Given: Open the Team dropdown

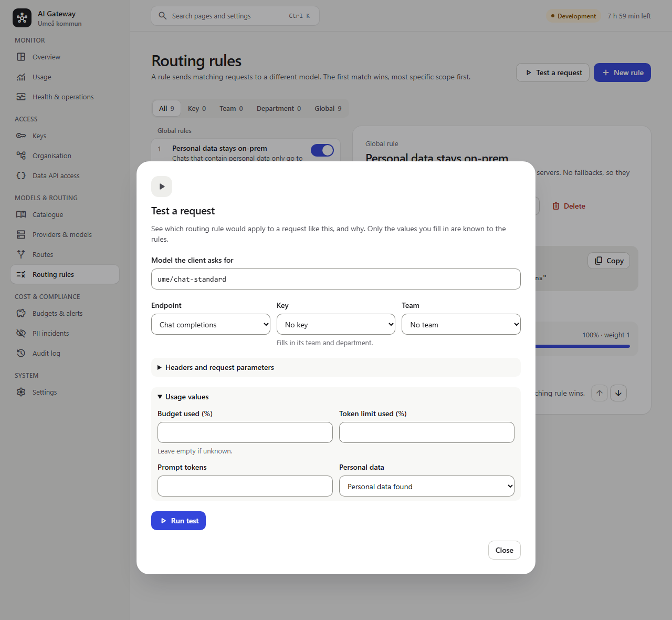Looking at the screenshot, I should tap(461, 324).
